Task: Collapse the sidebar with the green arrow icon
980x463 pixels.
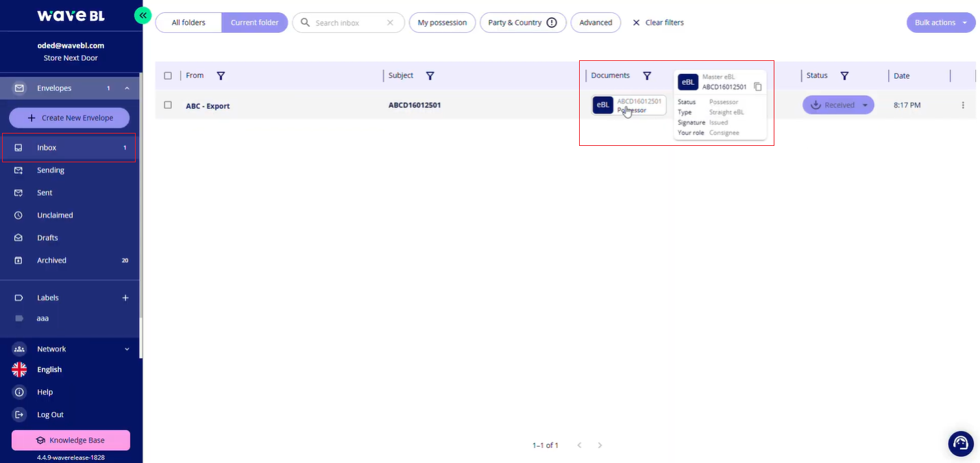Action: pyautogui.click(x=143, y=16)
